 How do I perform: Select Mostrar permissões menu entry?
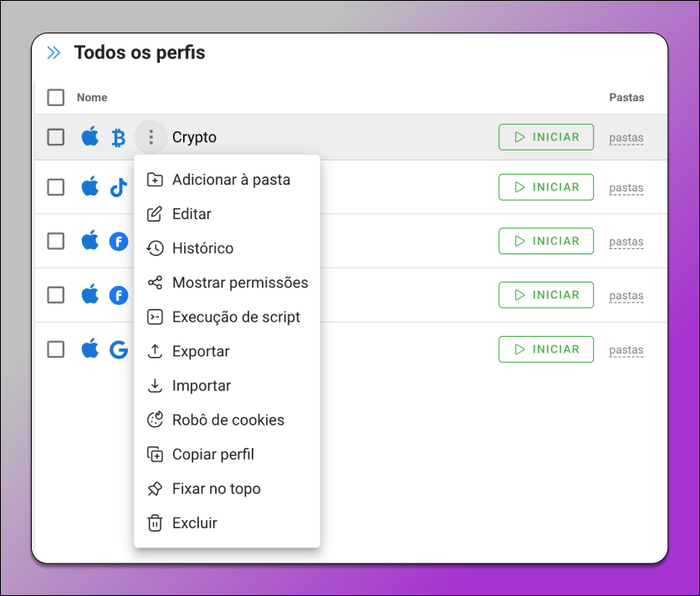(x=227, y=283)
